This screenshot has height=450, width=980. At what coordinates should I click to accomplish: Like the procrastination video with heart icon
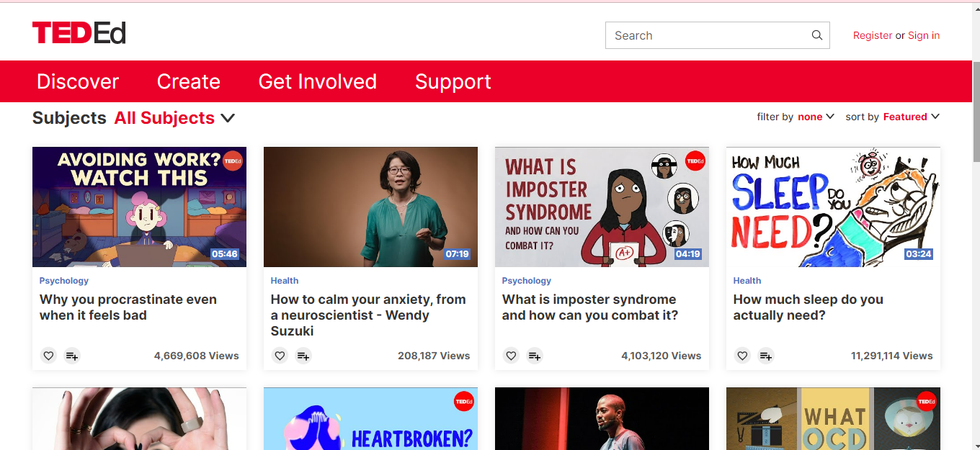point(48,356)
